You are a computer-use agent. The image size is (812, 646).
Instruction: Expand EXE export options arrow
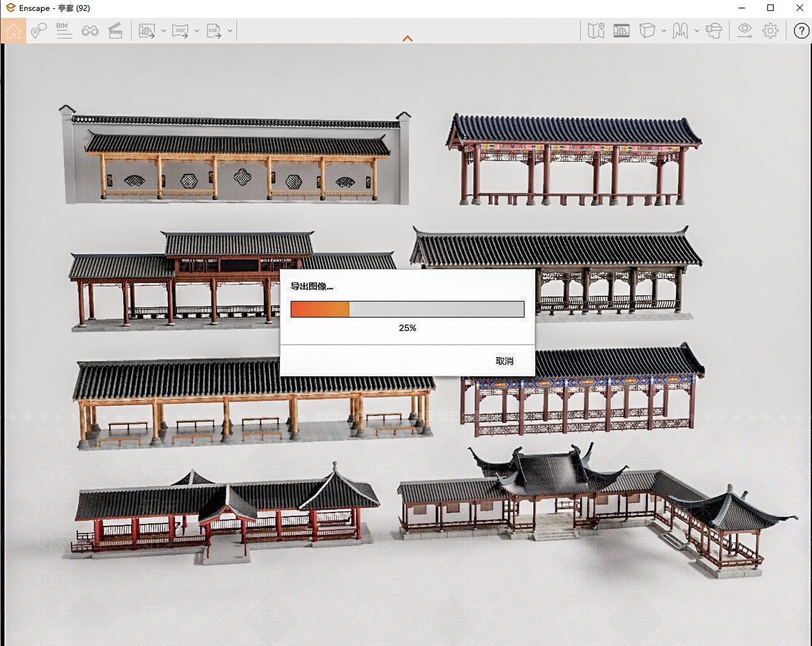[230, 31]
